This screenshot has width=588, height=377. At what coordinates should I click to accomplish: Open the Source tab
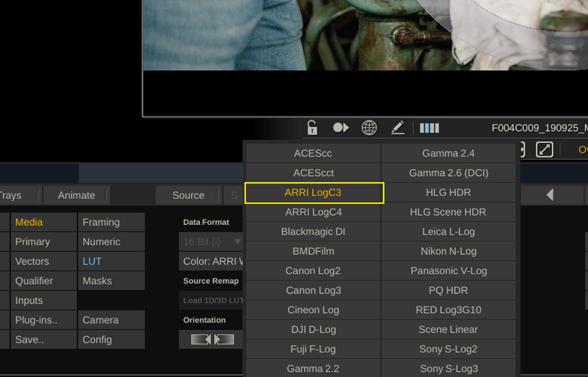pyautogui.click(x=188, y=195)
